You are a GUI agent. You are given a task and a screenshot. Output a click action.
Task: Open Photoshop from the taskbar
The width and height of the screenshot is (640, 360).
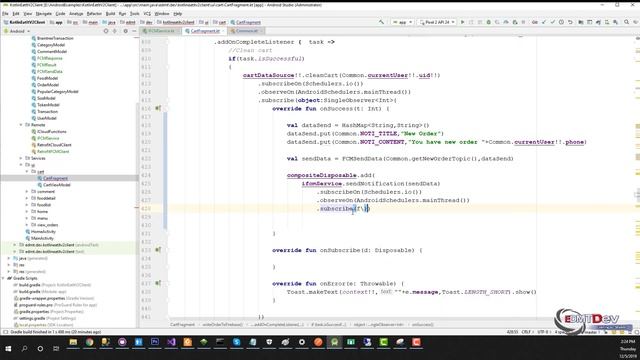coord(155,342)
